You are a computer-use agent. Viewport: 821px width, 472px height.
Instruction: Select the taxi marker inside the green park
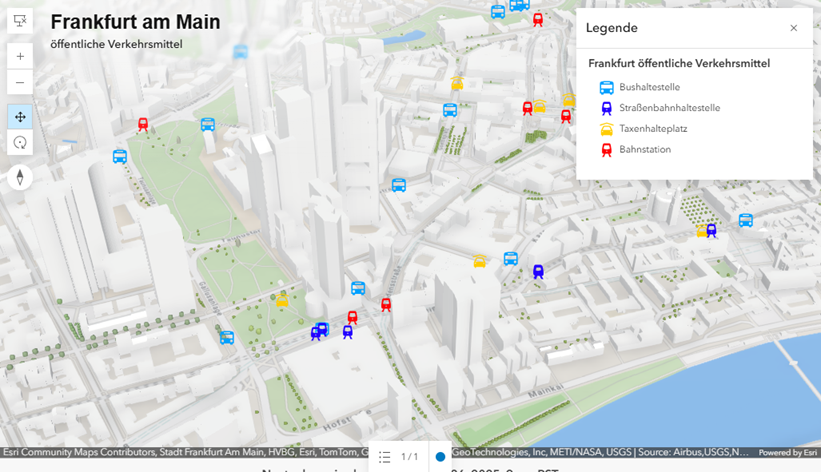tap(282, 301)
